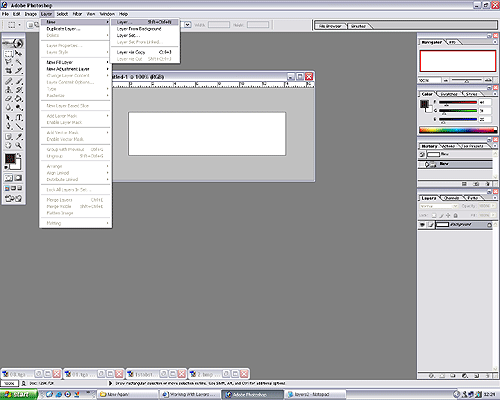Screen dimensions: 500x400
Task: Switch to Quick Mask mode icon
Action: click(19, 178)
